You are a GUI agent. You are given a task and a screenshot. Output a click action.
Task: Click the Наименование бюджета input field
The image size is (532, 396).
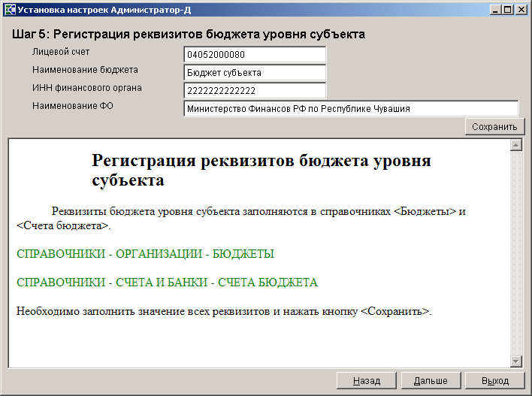click(x=255, y=73)
